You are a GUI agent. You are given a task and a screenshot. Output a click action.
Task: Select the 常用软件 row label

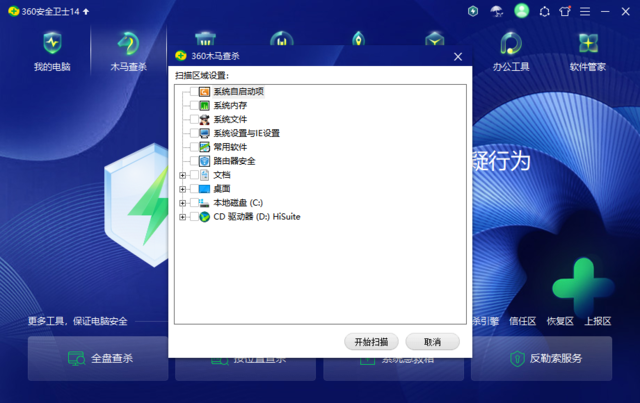[x=230, y=147]
